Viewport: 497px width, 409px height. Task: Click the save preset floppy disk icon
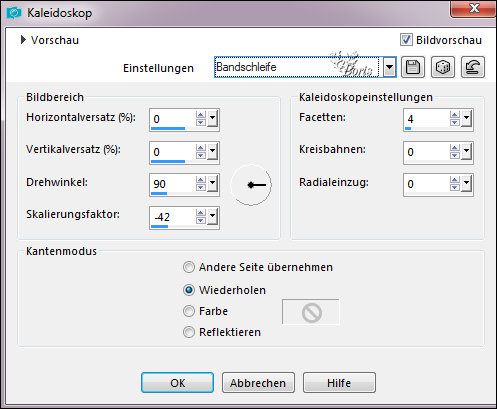[413, 67]
